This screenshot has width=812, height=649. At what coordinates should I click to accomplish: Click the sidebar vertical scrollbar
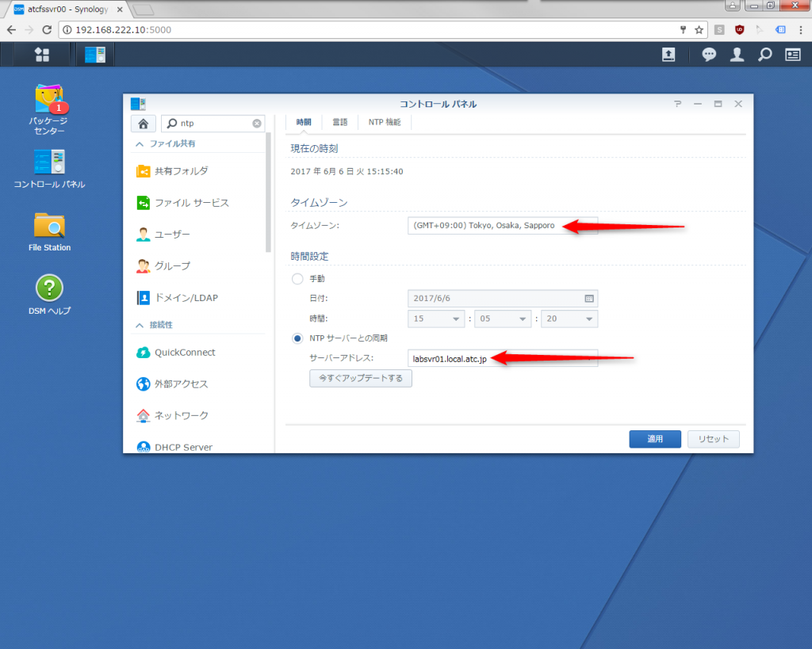point(268,193)
